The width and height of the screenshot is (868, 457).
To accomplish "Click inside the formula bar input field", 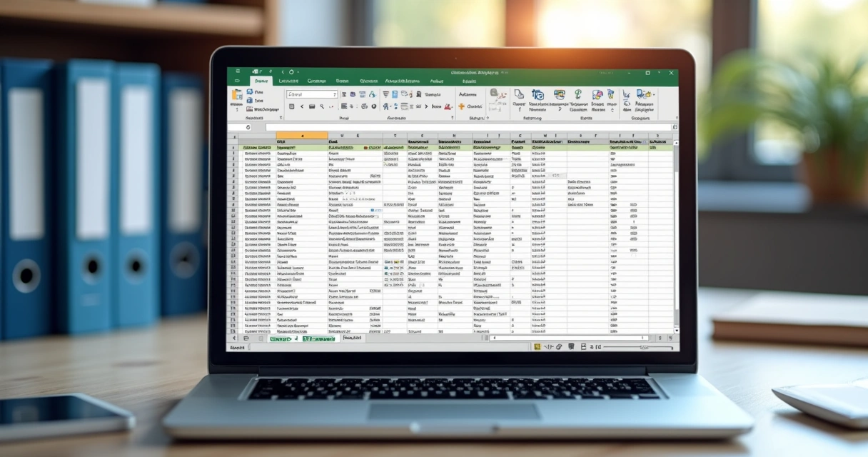I will [x=464, y=127].
